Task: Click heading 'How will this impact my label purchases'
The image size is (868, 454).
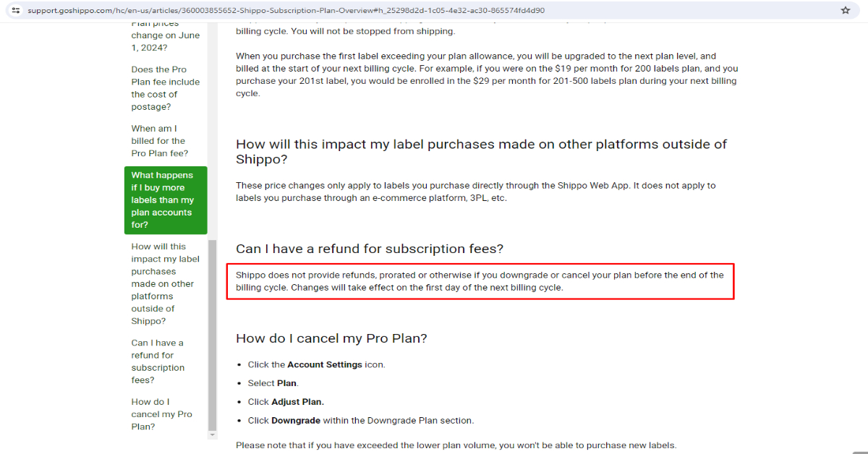Action: (x=482, y=152)
